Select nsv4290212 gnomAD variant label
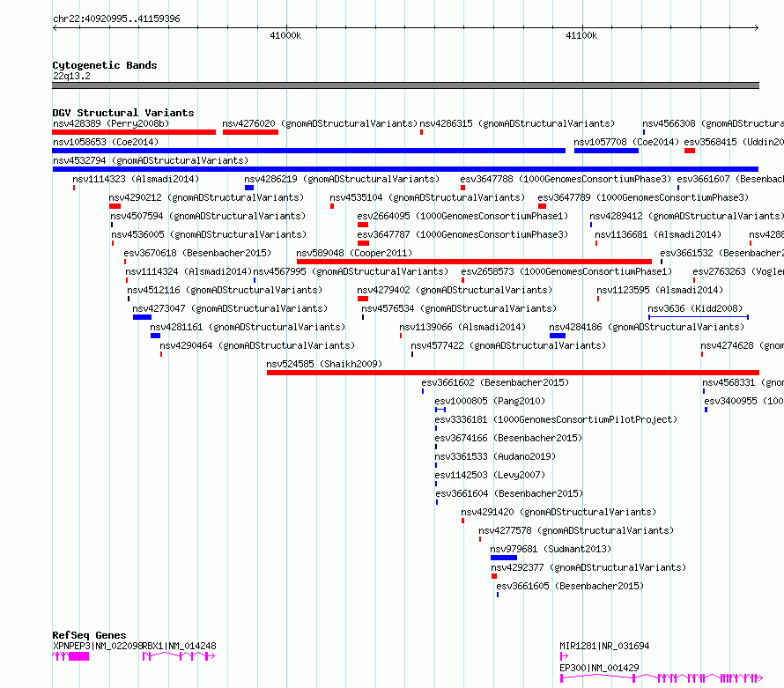 click(x=206, y=197)
